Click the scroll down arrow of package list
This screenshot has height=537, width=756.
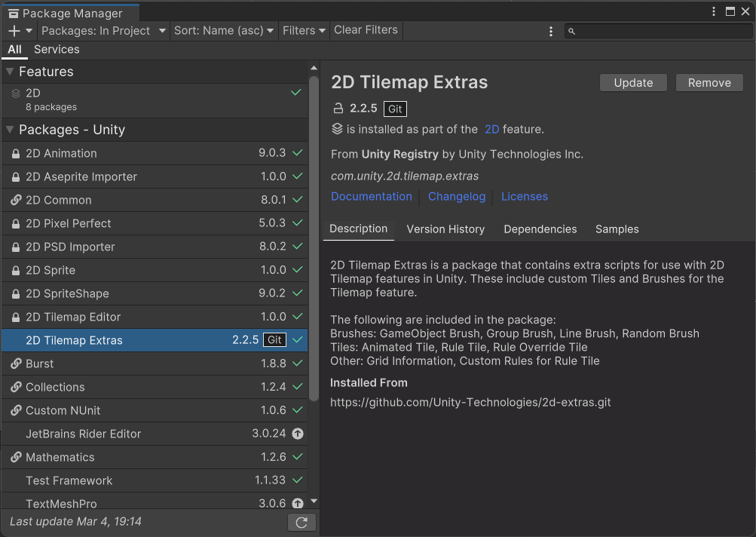click(314, 502)
